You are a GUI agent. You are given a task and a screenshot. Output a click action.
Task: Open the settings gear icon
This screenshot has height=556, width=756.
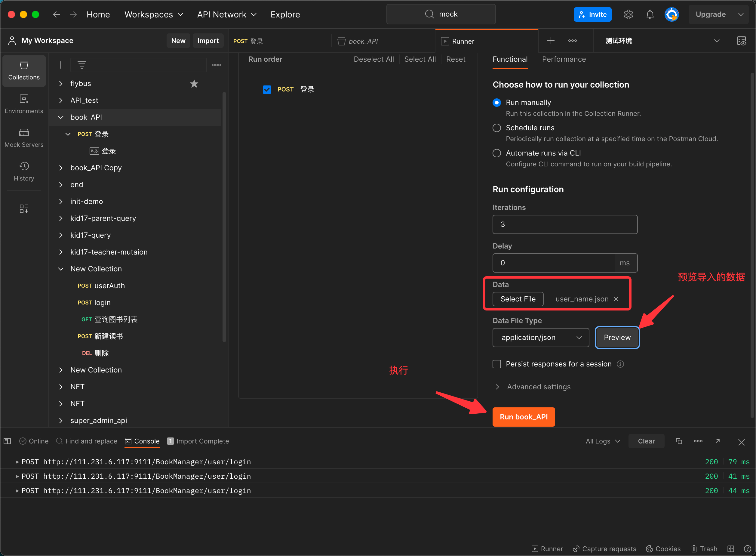(628, 14)
